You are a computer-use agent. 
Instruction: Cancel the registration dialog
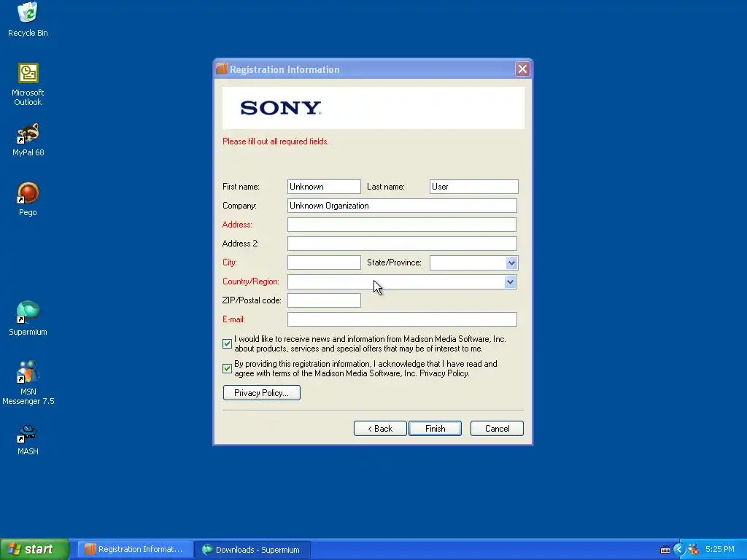pos(497,429)
